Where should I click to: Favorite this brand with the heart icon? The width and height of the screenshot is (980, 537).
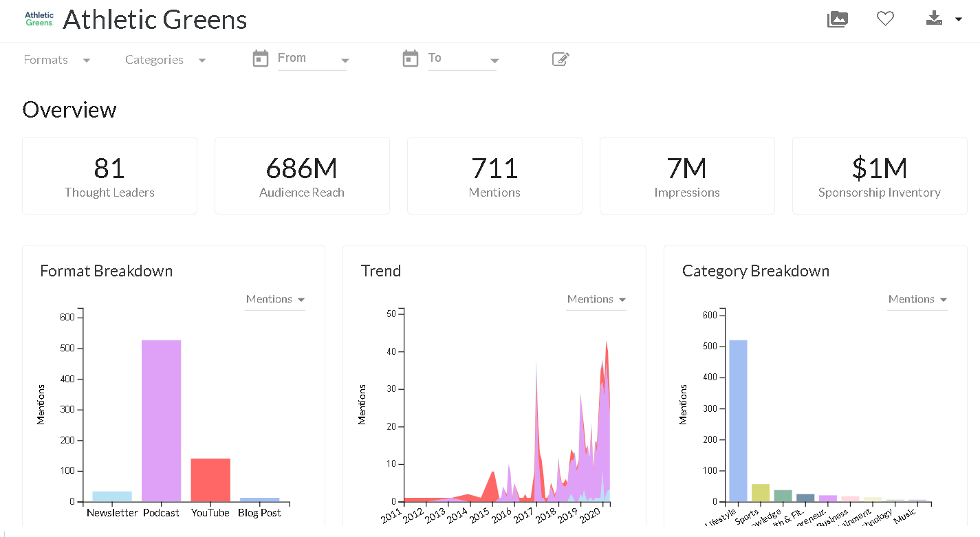click(x=885, y=19)
